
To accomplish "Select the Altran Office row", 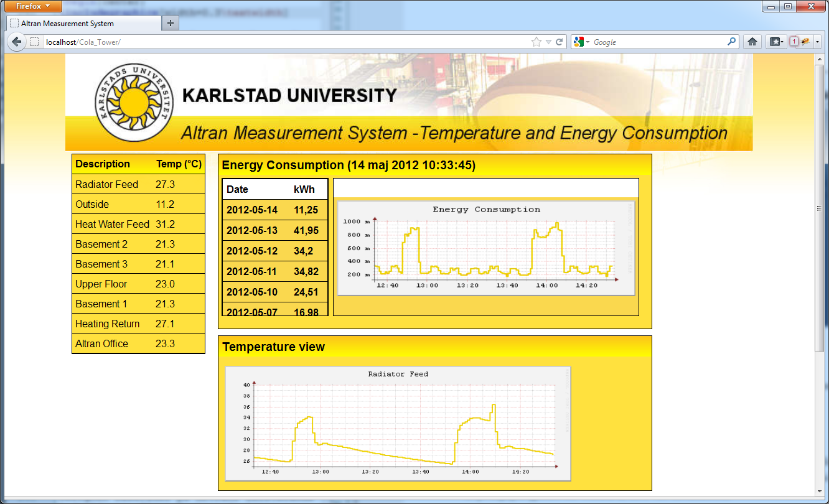I will (138, 343).
